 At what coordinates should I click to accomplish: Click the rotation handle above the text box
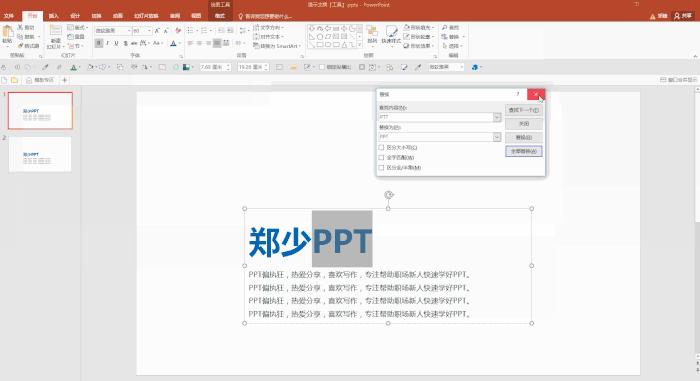tap(388, 195)
